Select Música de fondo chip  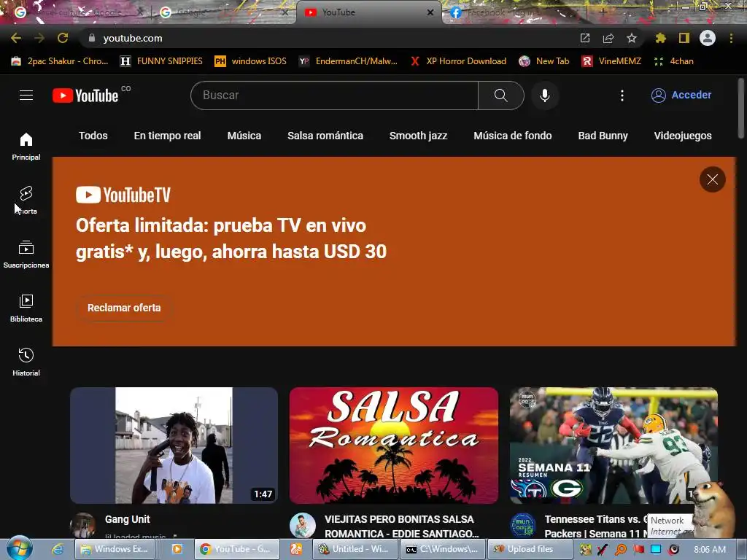(513, 136)
